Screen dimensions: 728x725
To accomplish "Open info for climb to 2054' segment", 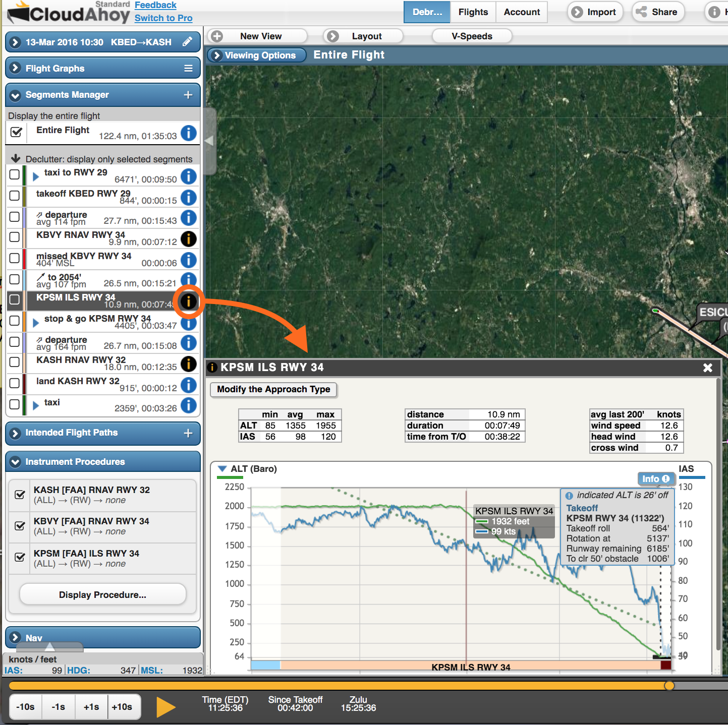I will tap(188, 280).
